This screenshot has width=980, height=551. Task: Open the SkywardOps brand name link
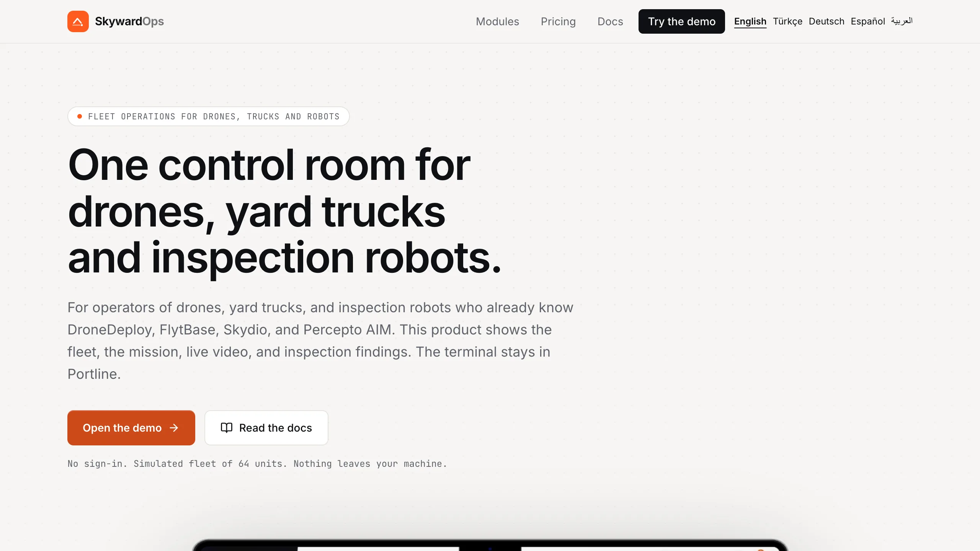tap(129, 21)
